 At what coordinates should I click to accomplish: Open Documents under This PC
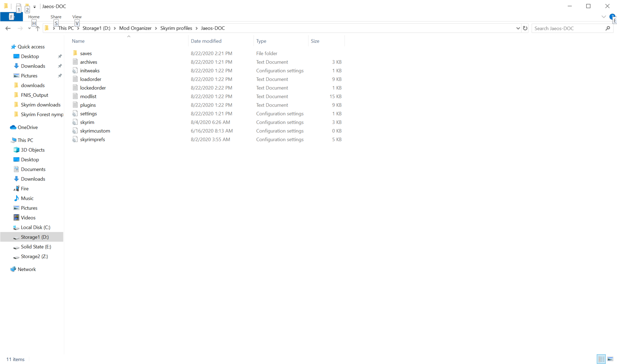pyautogui.click(x=33, y=169)
